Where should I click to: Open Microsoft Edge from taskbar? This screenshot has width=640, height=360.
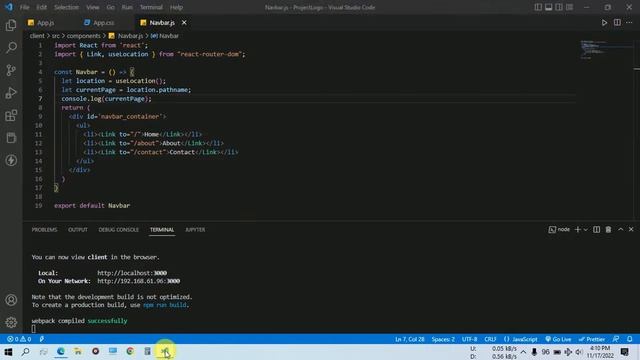(61, 351)
